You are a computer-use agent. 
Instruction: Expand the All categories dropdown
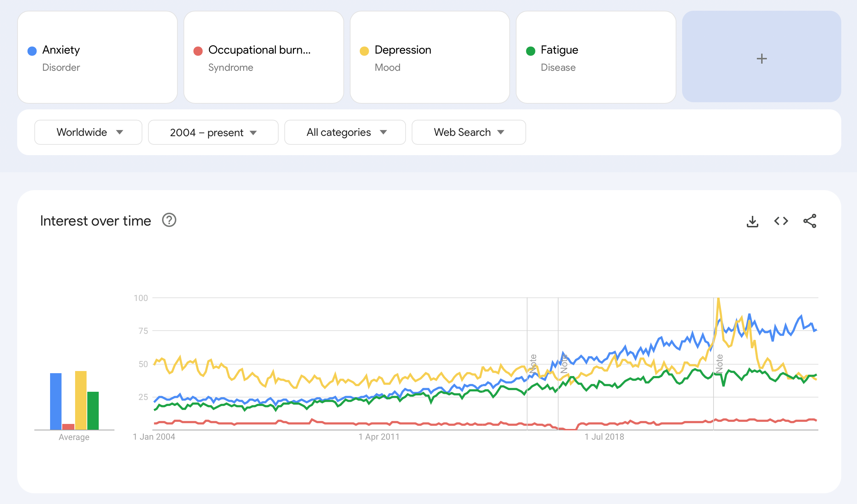(345, 132)
